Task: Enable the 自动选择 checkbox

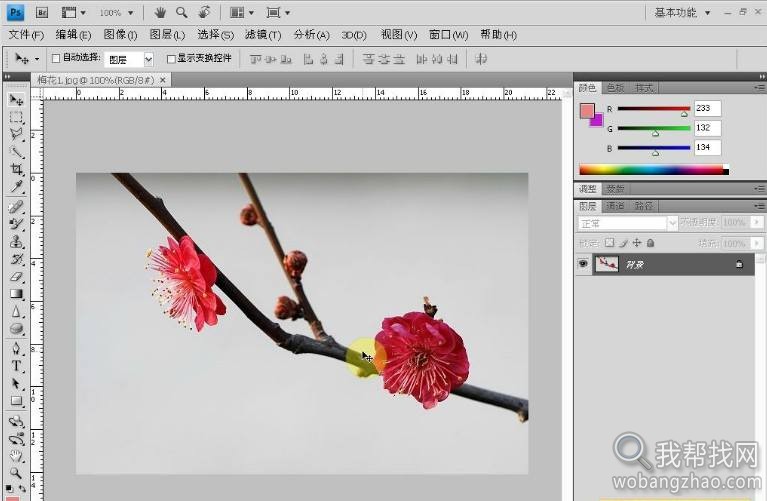Action: coord(56,58)
